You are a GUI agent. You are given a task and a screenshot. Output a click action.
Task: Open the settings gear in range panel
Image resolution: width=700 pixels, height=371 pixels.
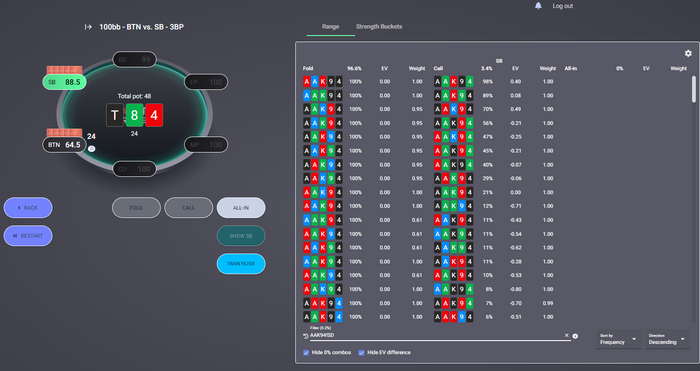(x=688, y=54)
